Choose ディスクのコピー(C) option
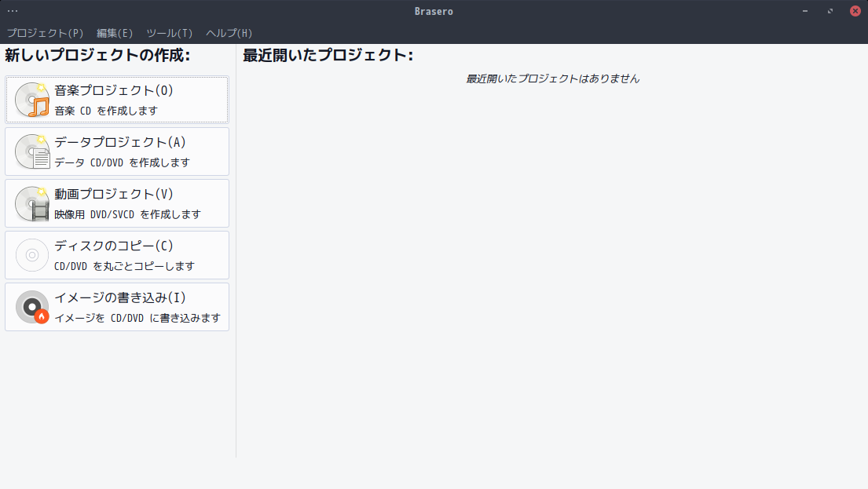 [117, 255]
